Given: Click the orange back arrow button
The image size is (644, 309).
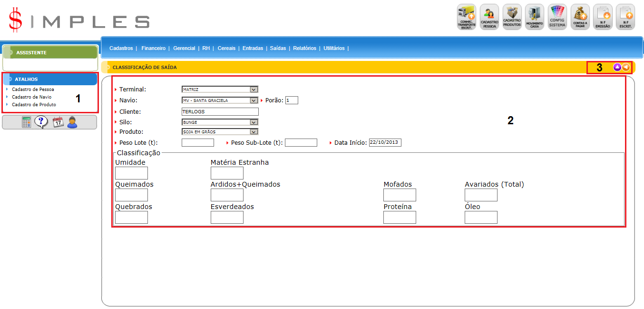Looking at the screenshot, I should coord(626,67).
